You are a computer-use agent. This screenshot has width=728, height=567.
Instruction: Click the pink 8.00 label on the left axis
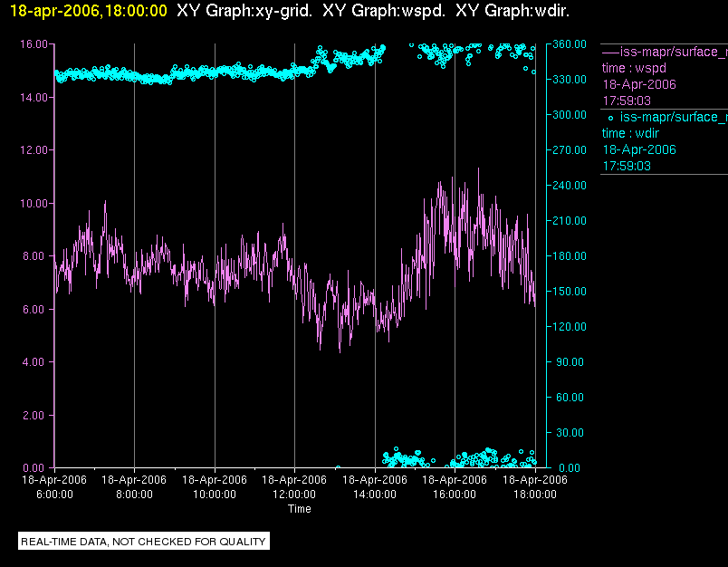pos(37,256)
